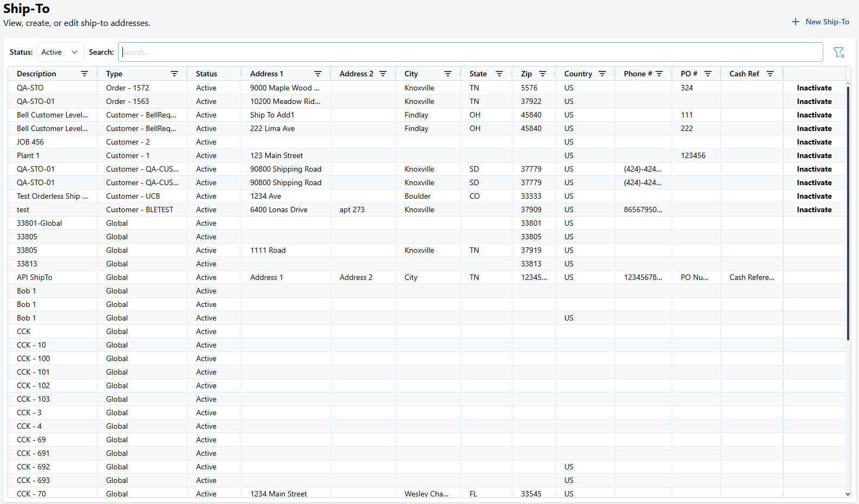859x504 pixels.
Task: Inactivate the Customer - BLETEST test row
Action: [x=814, y=210]
